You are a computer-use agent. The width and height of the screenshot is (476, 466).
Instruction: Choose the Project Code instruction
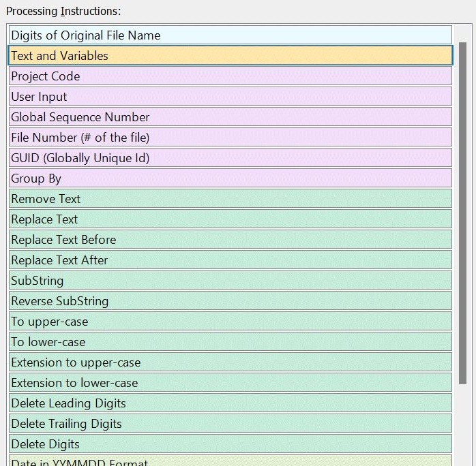coord(230,76)
